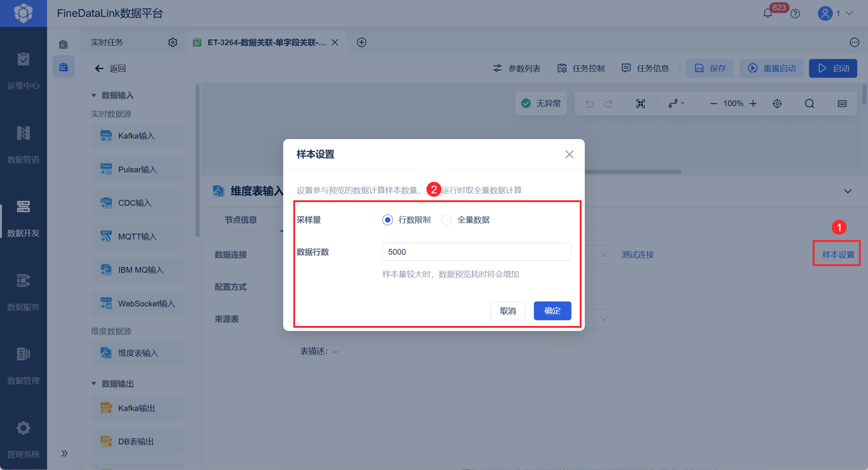The width and height of the screenshot is (868, 470).
Task: Select the Kafka输入 node
Action: coord(138,136)
